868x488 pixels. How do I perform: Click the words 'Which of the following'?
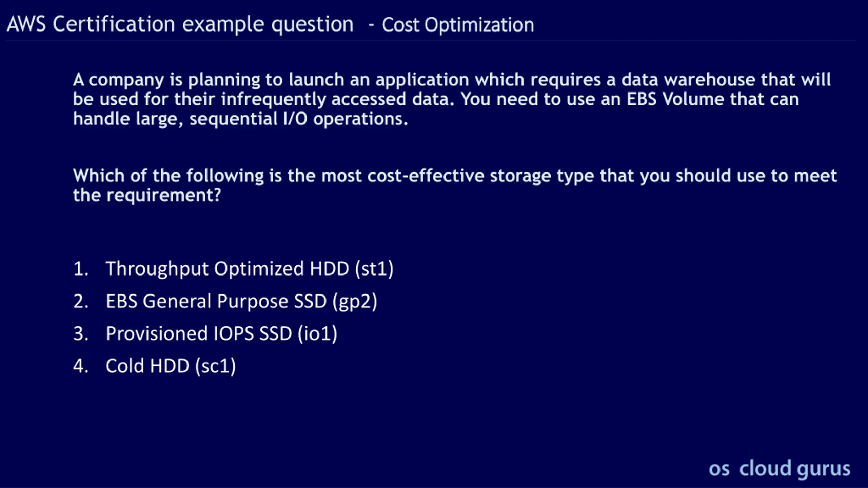coord(168,177)
